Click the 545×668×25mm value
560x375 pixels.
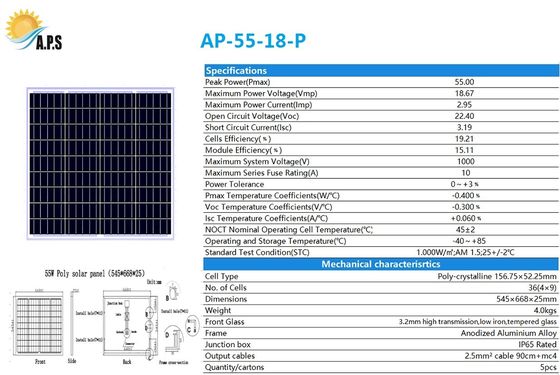[526, 299]
